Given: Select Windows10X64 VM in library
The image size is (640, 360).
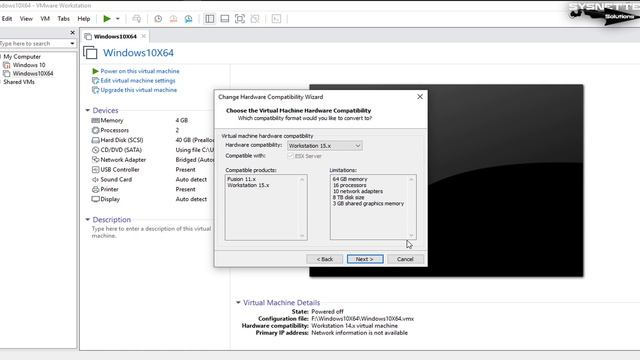Looking at the screenshot, I should [x=33, y=73].
